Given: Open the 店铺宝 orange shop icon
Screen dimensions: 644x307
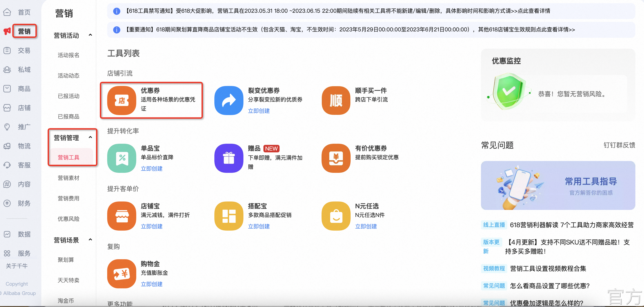Looking at the screenshot, I should pyautogui.click(x=122, y=216).
